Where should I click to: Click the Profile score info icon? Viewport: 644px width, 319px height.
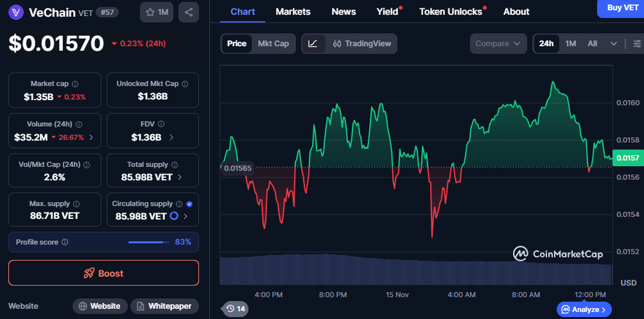[65, 242]
